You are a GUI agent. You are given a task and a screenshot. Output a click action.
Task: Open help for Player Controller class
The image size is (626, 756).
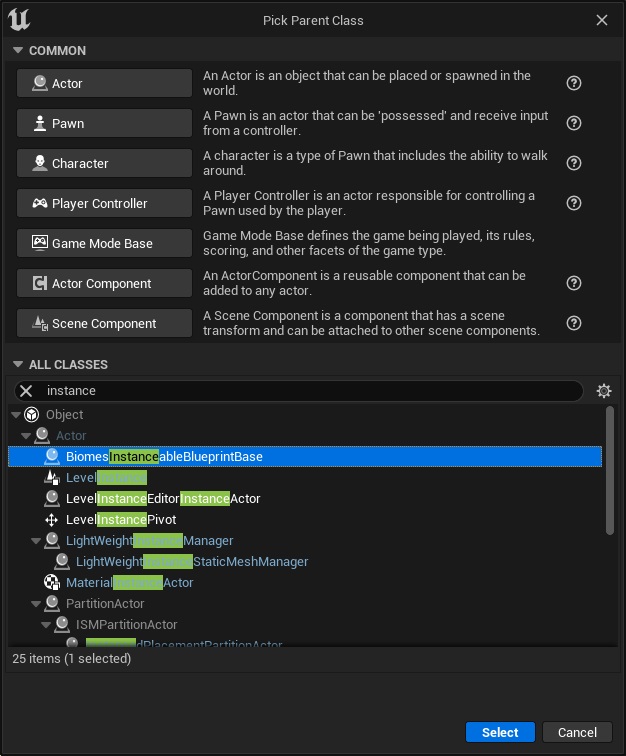coord(574,203)
